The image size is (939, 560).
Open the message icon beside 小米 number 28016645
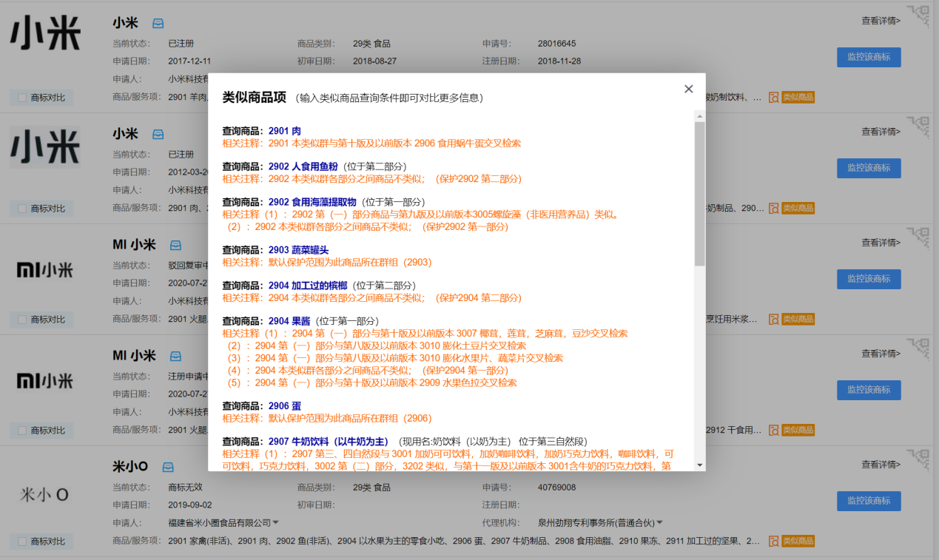point(158,23)
